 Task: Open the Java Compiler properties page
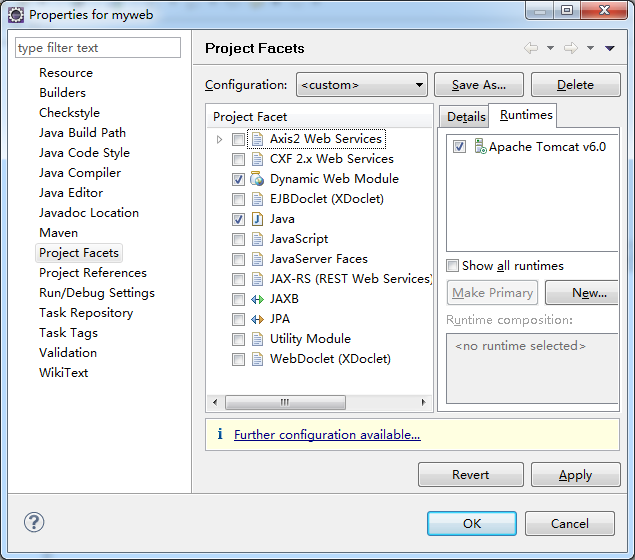coord(80,173)
